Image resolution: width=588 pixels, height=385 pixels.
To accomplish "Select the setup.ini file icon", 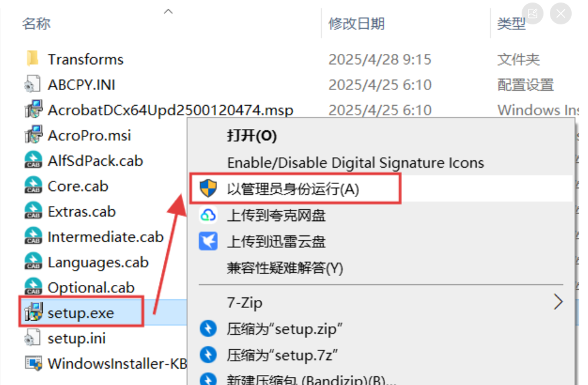I will point(33,337).
